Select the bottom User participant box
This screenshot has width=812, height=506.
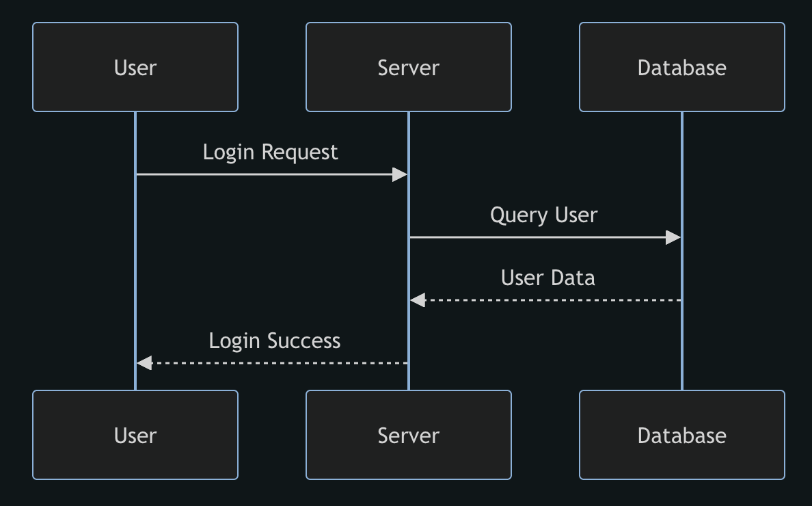click(135, 435)
